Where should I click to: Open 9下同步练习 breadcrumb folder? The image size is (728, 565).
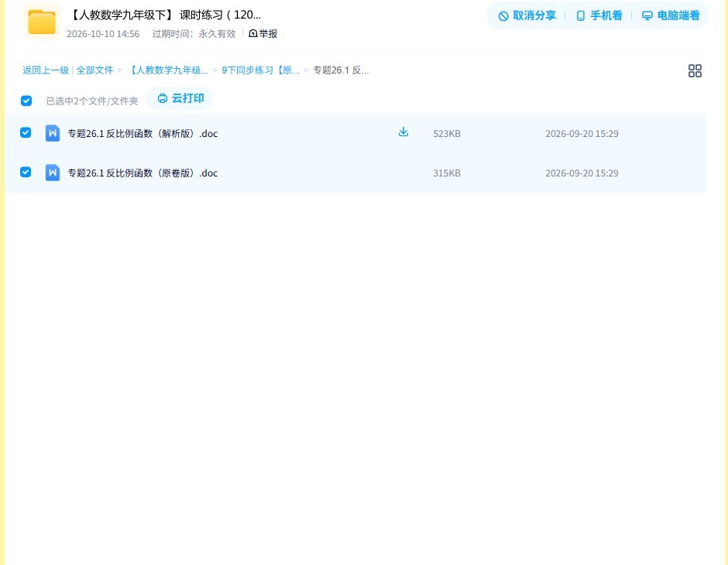[x=260, y=70]
